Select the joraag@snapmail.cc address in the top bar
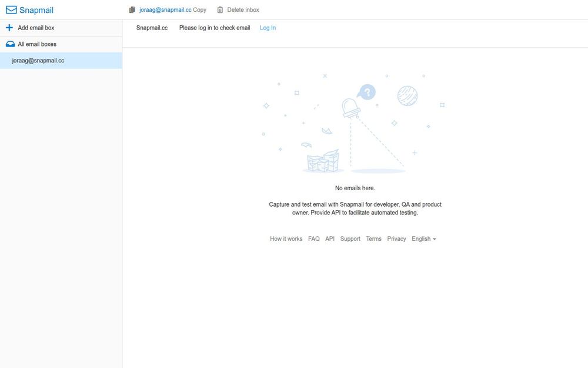 165,10
